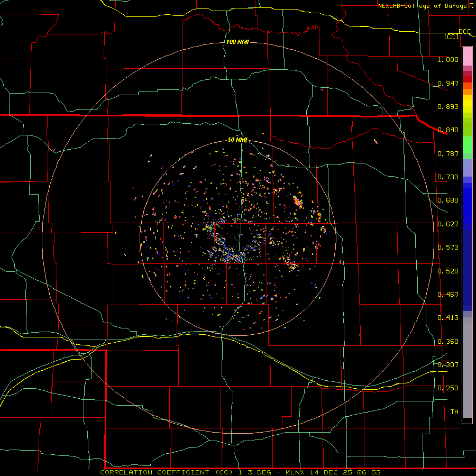Click the 0.413 color scale value
Screen dimensions: 476x476
[448, 318]
